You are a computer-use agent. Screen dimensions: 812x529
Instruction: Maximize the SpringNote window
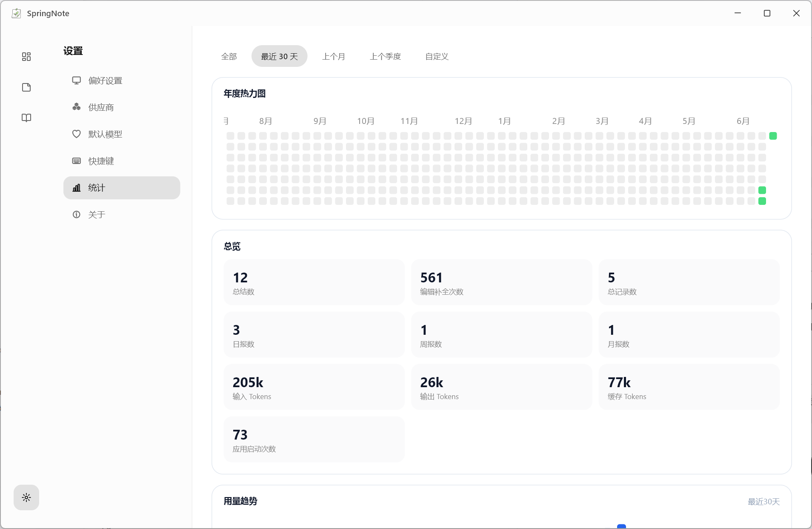pyautogui.click(x=767, y=13)
